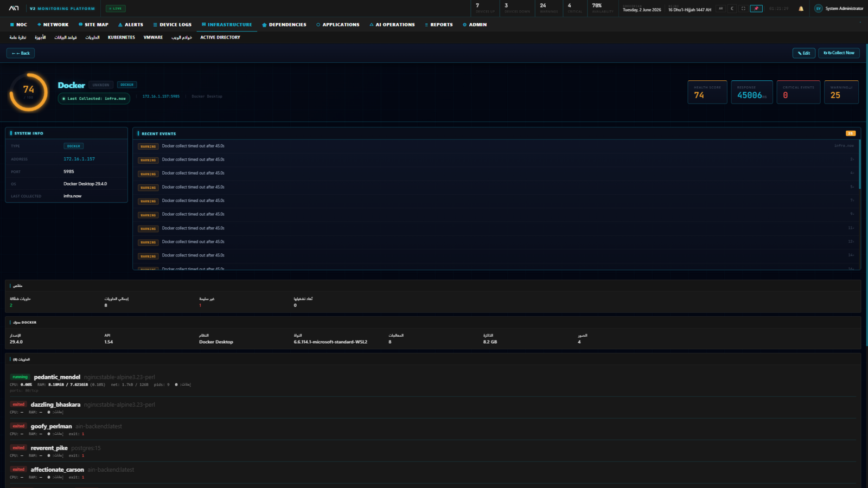Click the Admin gear icon
Screen dimensions: 868x488
[x=465, y=24]
